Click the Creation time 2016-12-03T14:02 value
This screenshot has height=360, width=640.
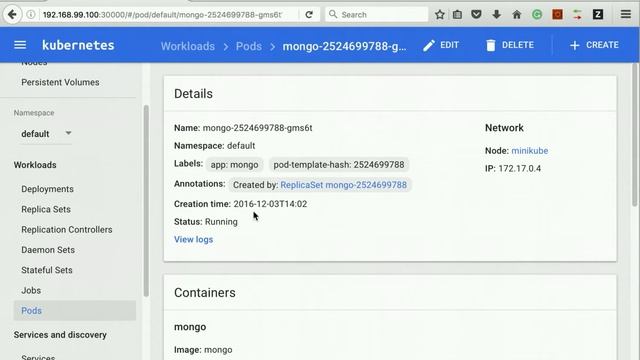(x=270, y=204)
